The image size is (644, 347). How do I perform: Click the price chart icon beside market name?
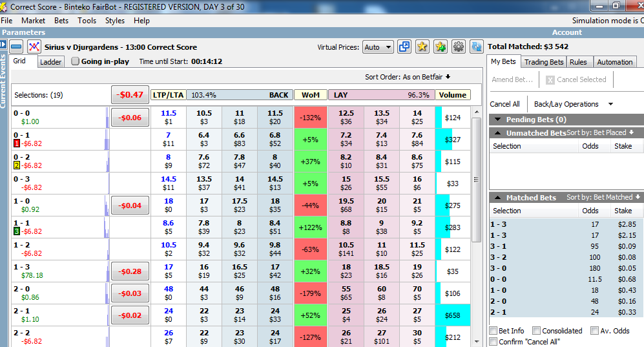[34, 47]
